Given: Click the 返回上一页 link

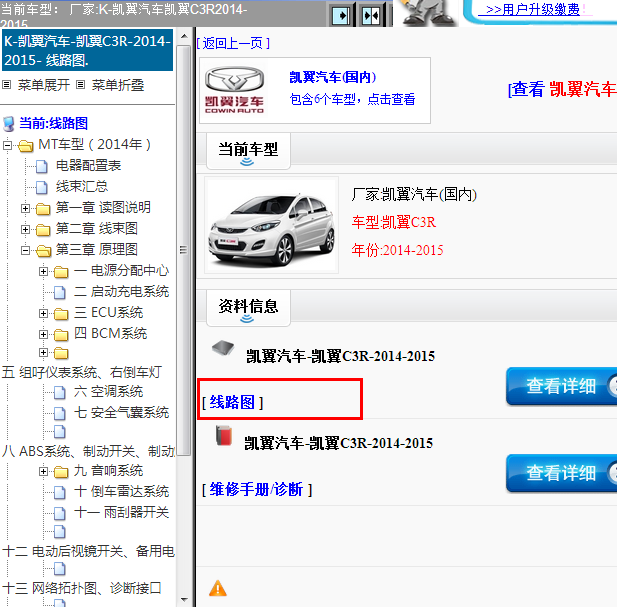Looking at the screenshot, I should coord(233,43).
